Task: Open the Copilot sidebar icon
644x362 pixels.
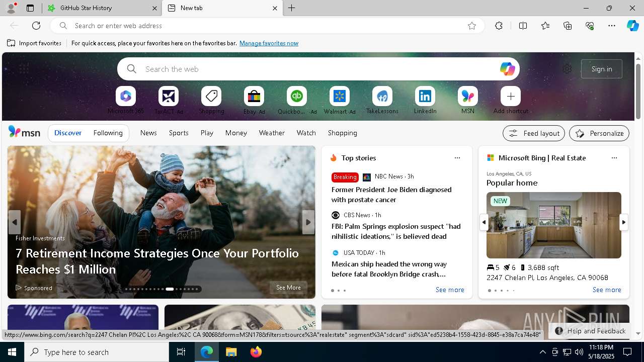Action: (x=632, y=26)
